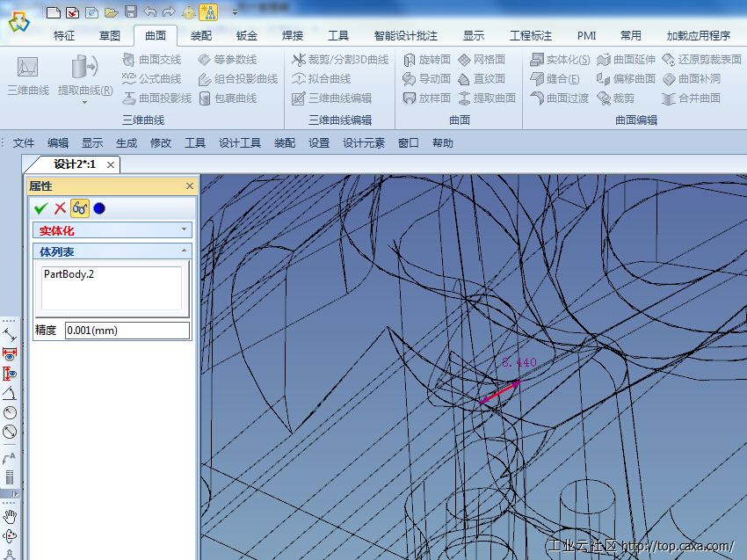Image resolution: width=747 pixels, height=560 pixels.
Task: Click the 旋转面 button in ribbon
Action: (x=427, y=60)
